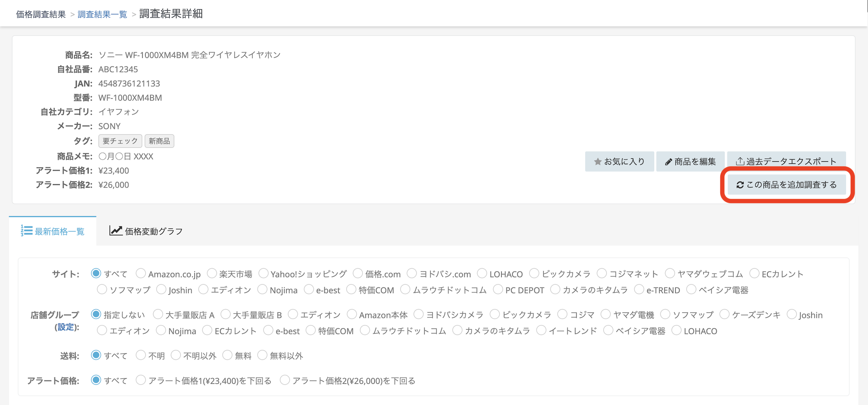Select アラート価格1(¥23,400)を下回る radio button
Image resolution: width=868 pixels, height=405 pixels.
coord(141,380)
